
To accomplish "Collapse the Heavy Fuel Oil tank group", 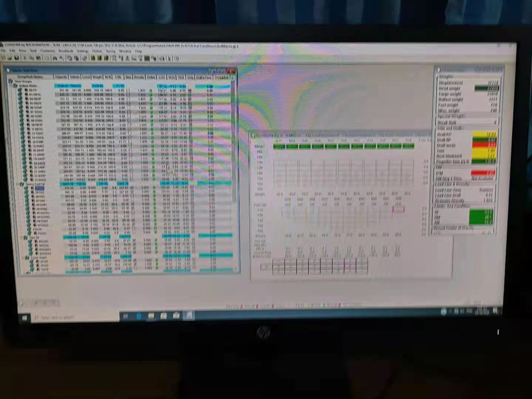I will coord(17,184).
